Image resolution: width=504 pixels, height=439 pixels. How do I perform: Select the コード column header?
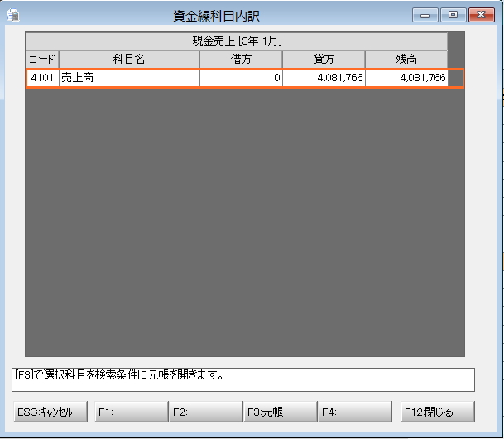42,59
